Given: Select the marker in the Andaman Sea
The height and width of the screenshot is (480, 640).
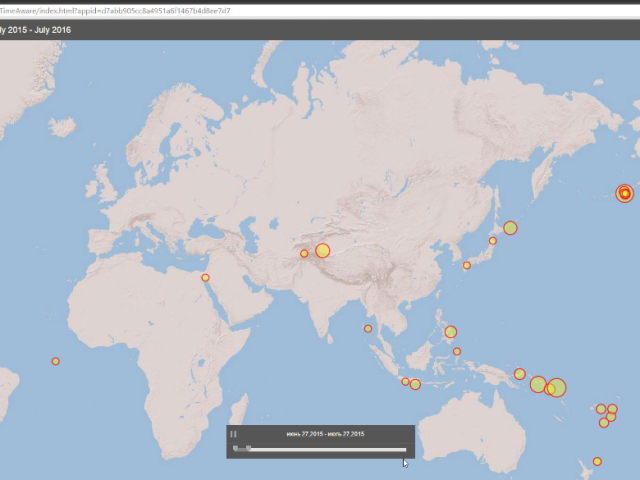Looking at the screenshot, I should click(x=368, y=329).
